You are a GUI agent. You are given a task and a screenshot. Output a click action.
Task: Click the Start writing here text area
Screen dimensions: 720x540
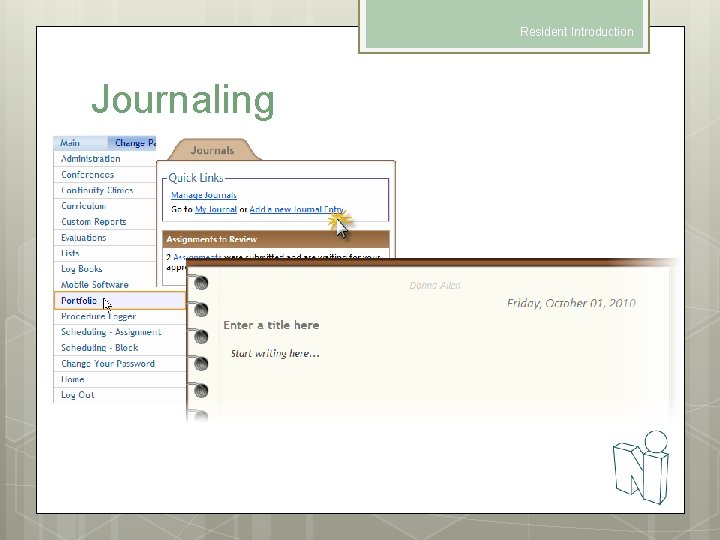point(275,353)
